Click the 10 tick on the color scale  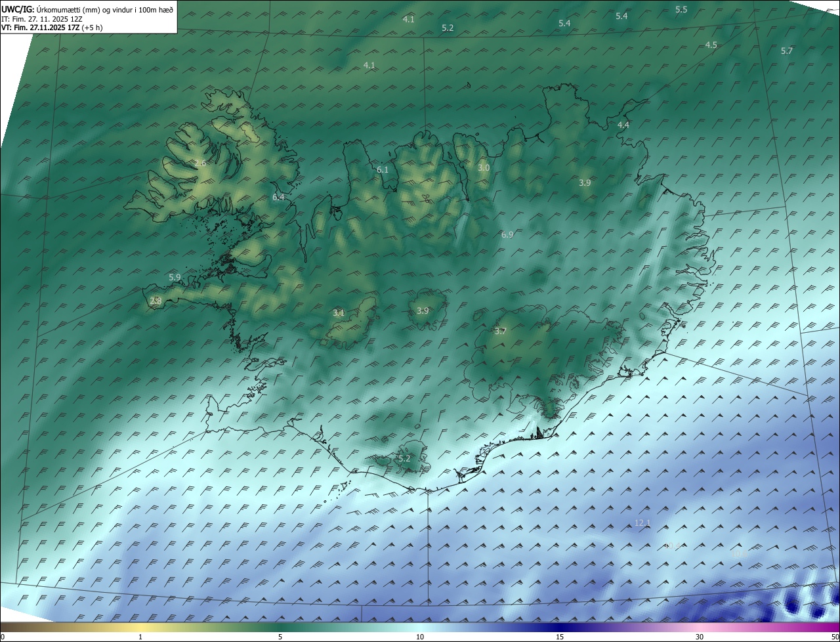420,637
